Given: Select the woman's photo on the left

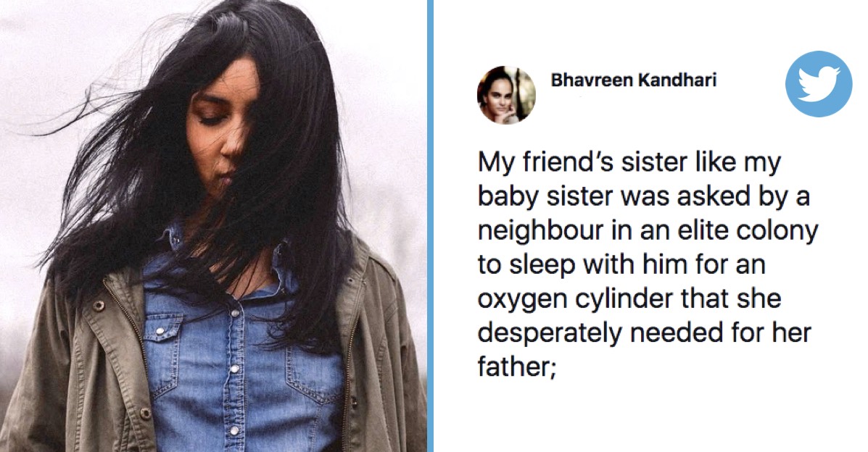Looking at the screenshot, I should 213,226.
